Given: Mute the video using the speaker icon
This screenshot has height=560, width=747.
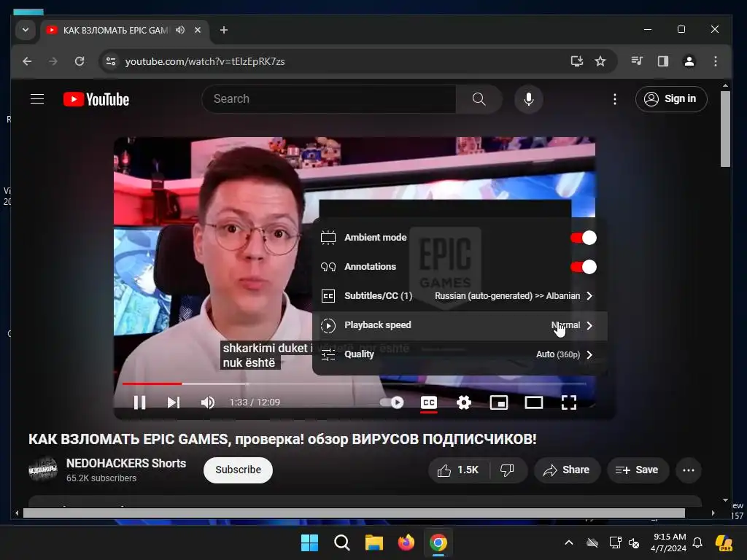Looking at the screenshot, I should click(208, 402).
